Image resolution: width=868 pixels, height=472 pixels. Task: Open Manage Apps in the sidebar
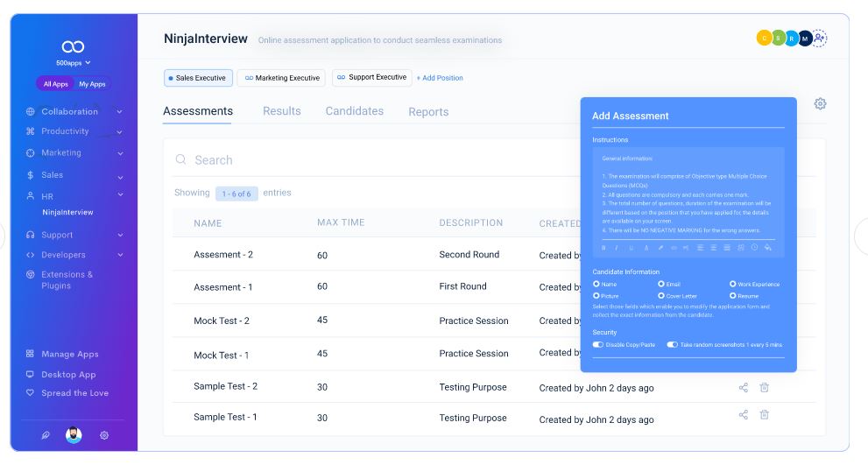(x=70, y=354)
